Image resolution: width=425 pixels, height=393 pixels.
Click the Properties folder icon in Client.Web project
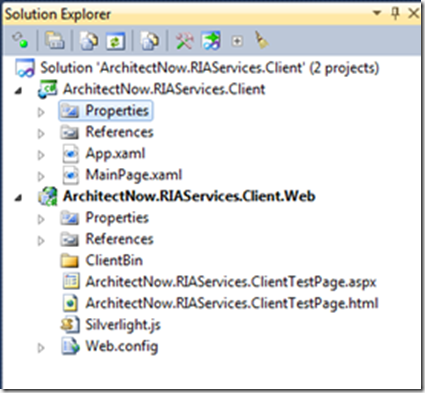70,218
